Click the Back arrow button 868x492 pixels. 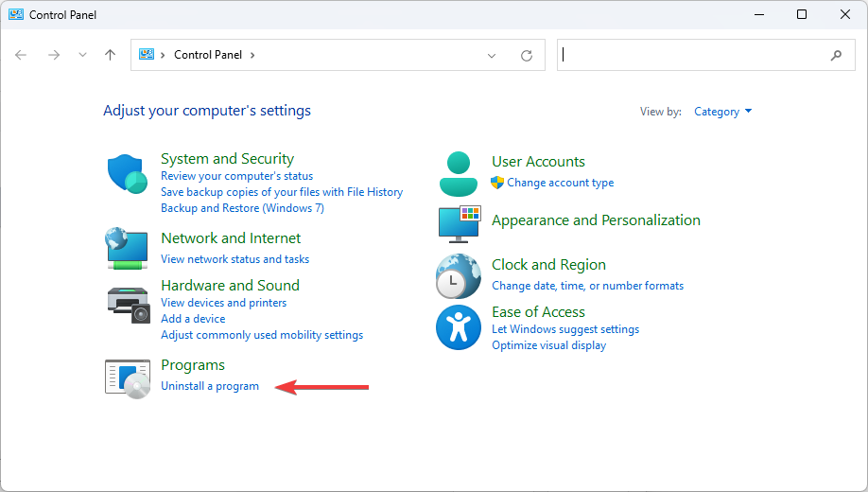(21, 55)
